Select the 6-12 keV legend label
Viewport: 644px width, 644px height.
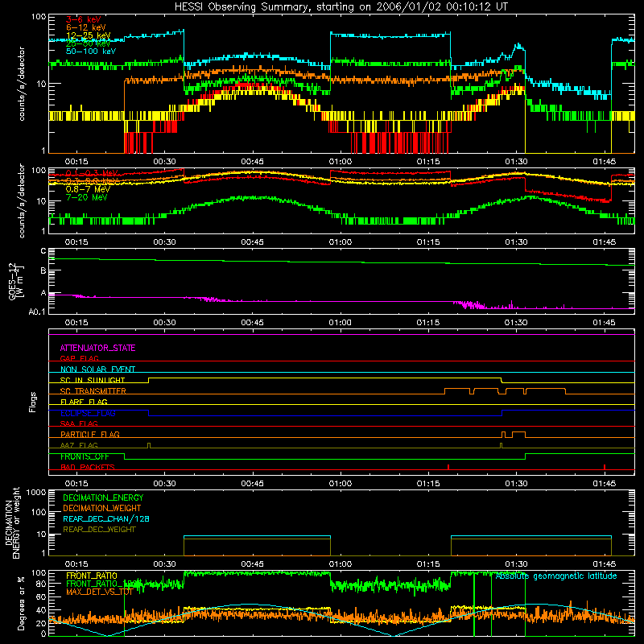click(85, 27)
